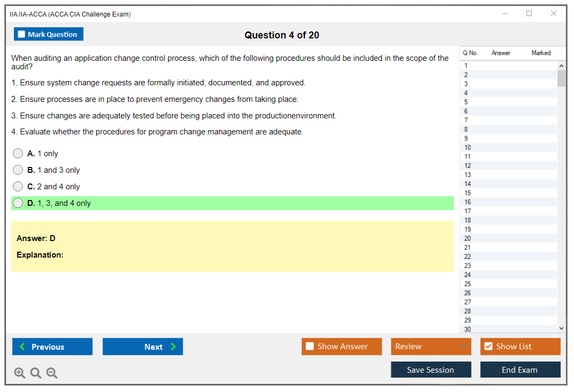Viewport: 574px width, 392px height.
Task: Go to the Next question
Action: pyautogui.click(x=143, y=347)
